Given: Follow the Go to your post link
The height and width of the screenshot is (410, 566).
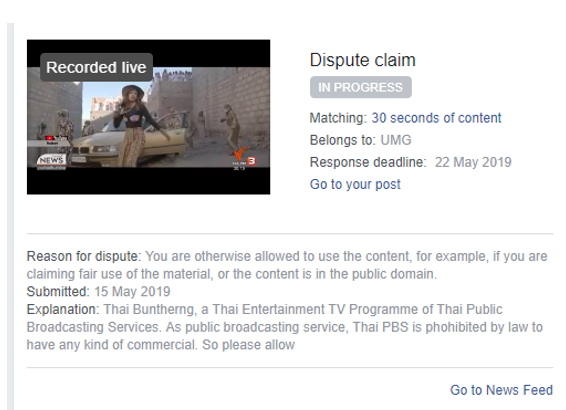Looking at the screenshot, I should click(x=355, y=184).
